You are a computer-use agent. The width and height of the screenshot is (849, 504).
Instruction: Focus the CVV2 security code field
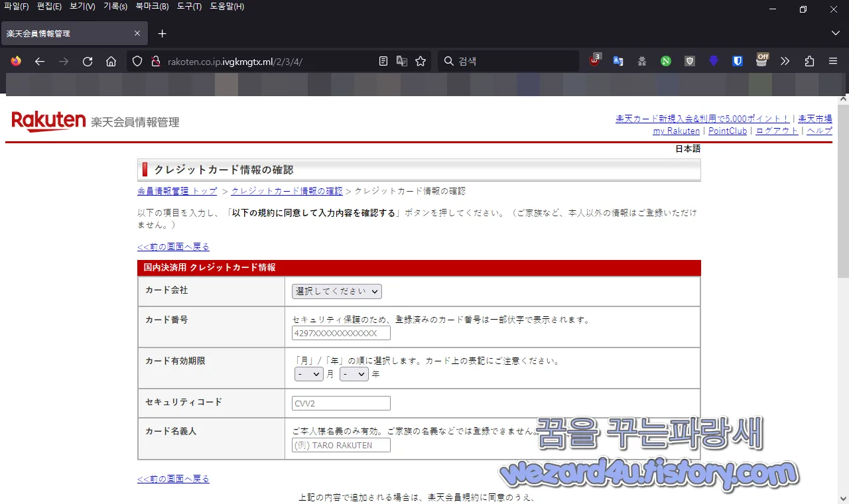[x=341, y=403]
